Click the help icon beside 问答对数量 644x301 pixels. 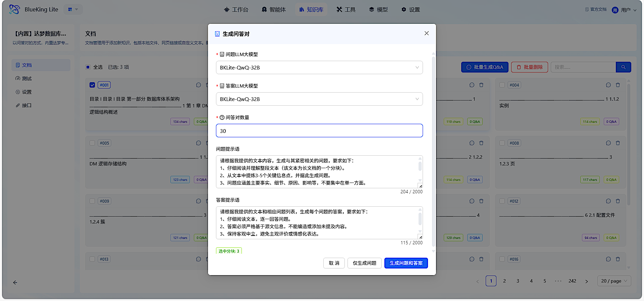point(222,117)
